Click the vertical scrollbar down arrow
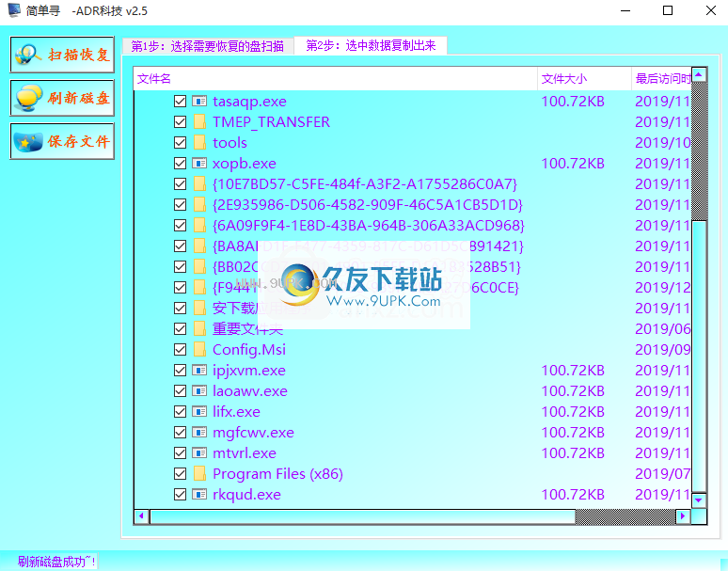The height and width of the screenshot is (571, 728). tap(699, 500)
